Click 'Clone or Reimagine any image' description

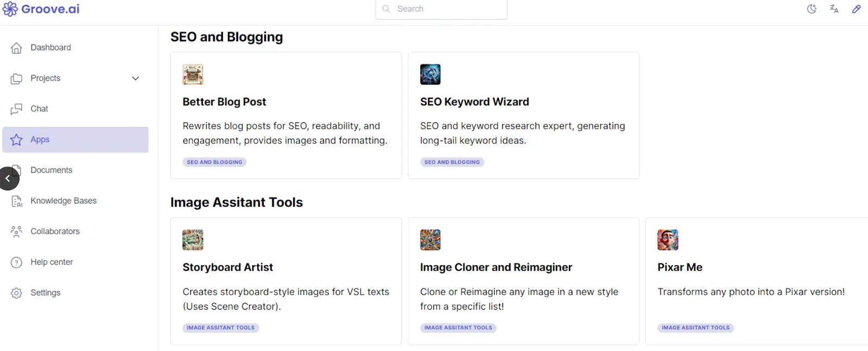tap(519, 299)
